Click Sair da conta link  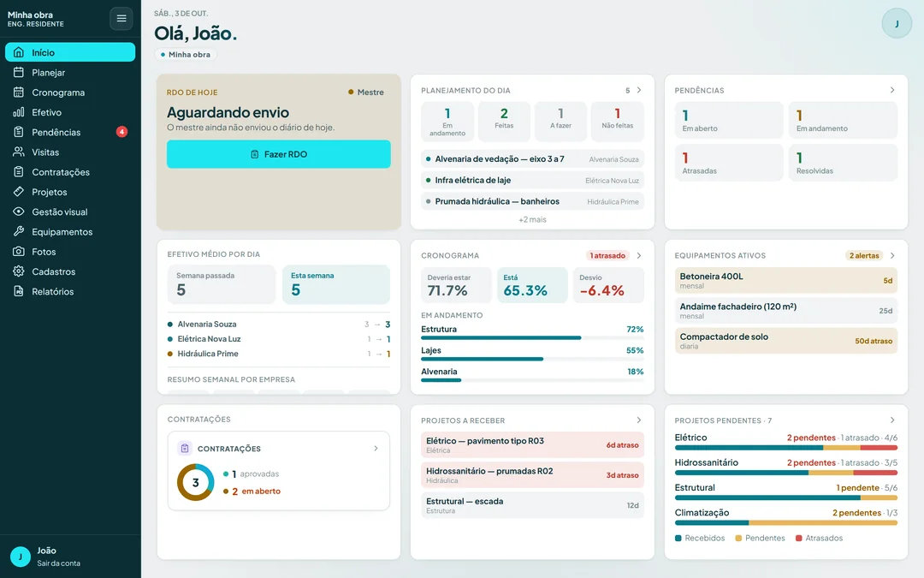[x=58, y=563]
